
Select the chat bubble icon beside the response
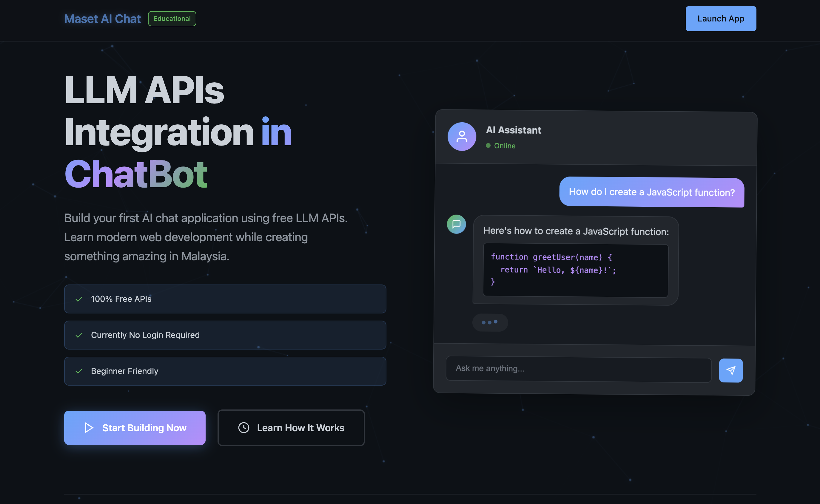click(x=457, y=224)
